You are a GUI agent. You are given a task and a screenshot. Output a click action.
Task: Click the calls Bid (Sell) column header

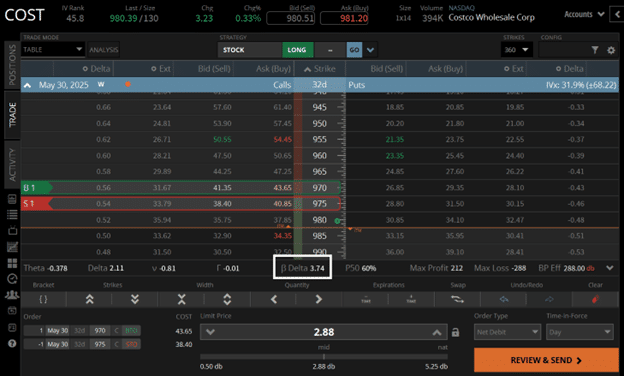tap(214, 69)
